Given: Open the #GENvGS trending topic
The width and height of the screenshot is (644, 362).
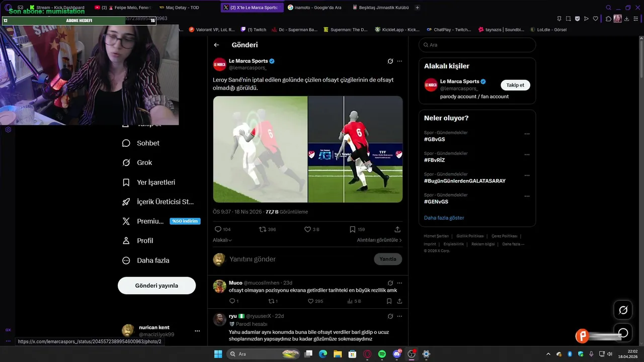Looking at the screenshot, I should pos(436,202).
